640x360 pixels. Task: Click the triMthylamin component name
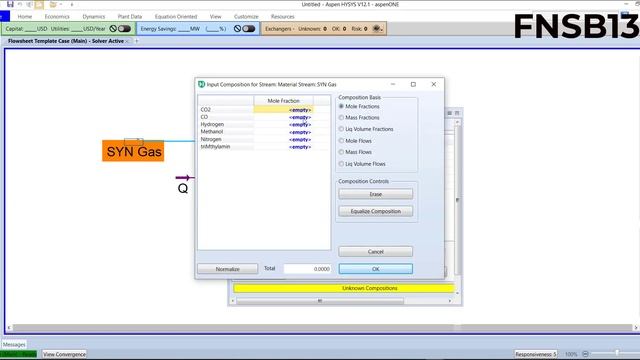[216, 147]
